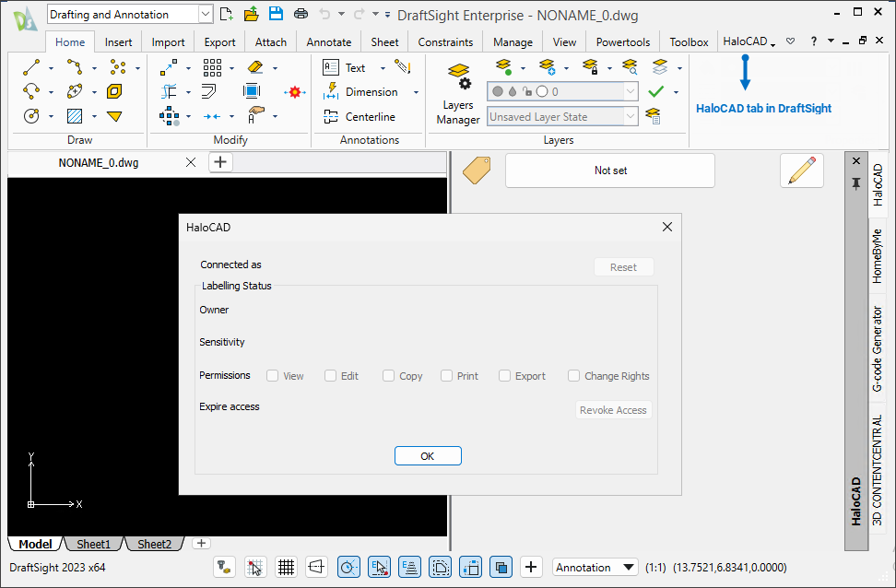The image size is (896, 588).
Task: Switch to the Annotate ribbon tab
Action: [x=329, y=41]
